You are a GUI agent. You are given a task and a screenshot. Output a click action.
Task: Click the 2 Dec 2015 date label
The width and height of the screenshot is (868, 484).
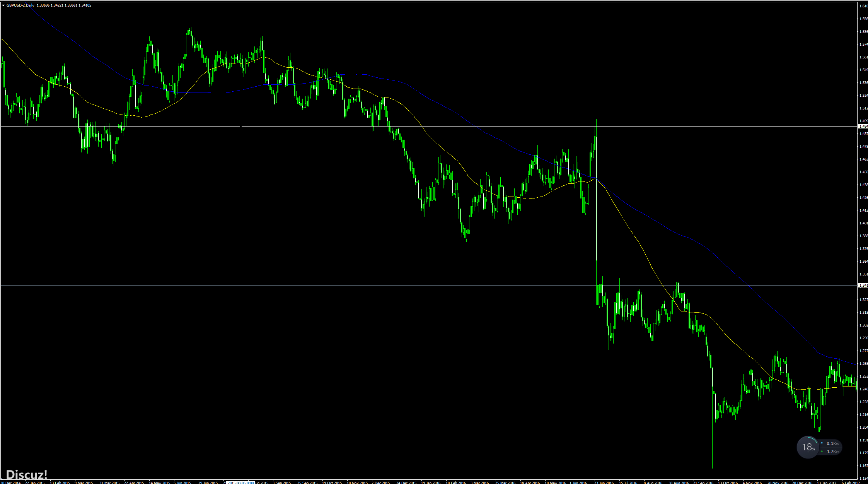point(380,482)
